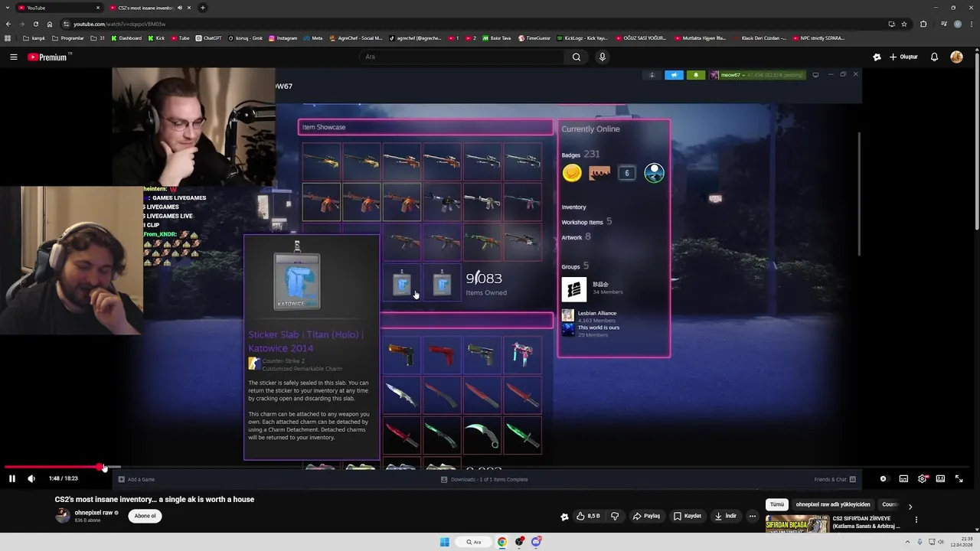Open Chrome from the taskbar

501,542
